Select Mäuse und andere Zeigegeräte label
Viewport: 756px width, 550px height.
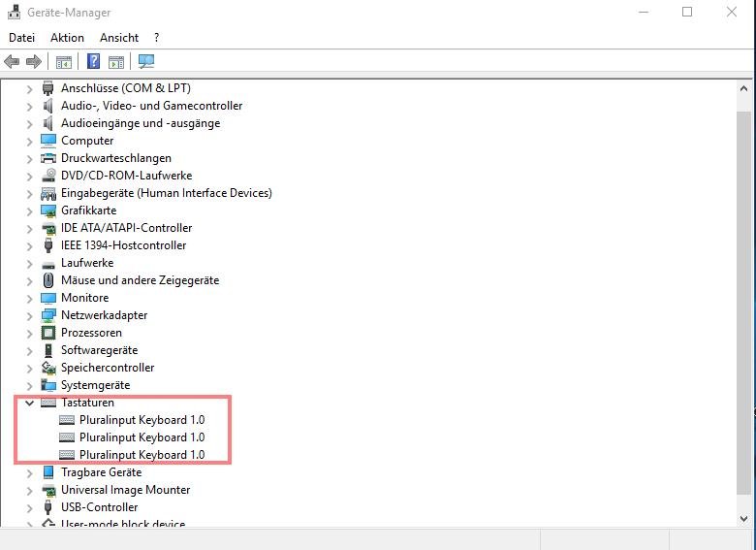[x=140, y=280]
